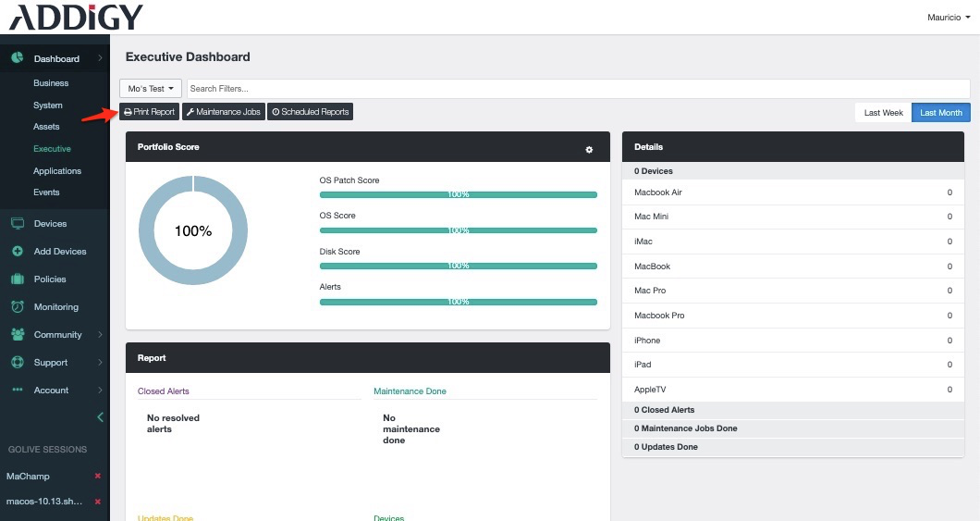Select the iPad row
This screenshot has width=980, height=521.
[x=792, y=364]
